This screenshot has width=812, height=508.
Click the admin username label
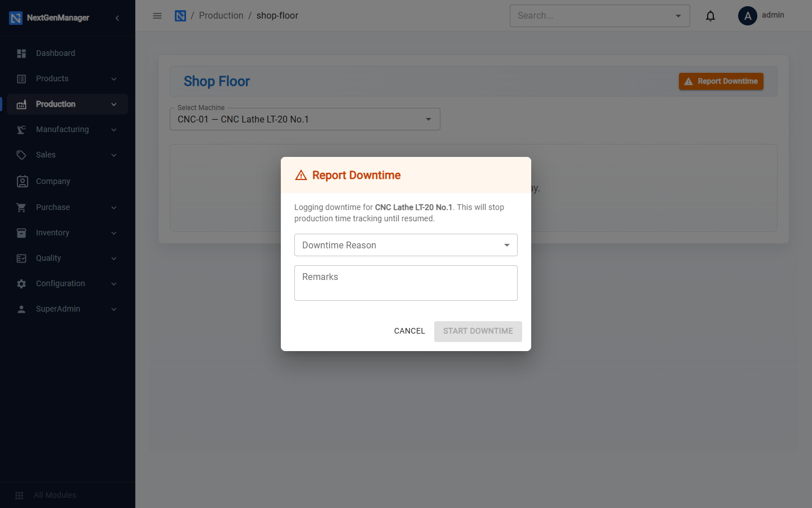(x=773, y=15)
